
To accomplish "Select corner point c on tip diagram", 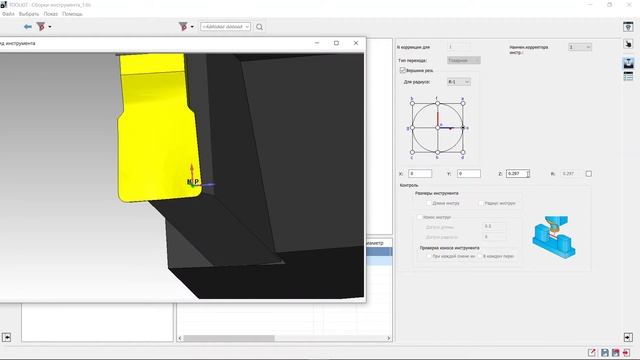I will [x=412, y=153].
